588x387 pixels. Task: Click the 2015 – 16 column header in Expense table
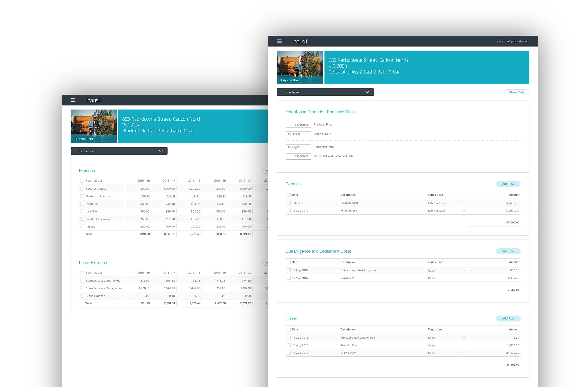[144, 181]
